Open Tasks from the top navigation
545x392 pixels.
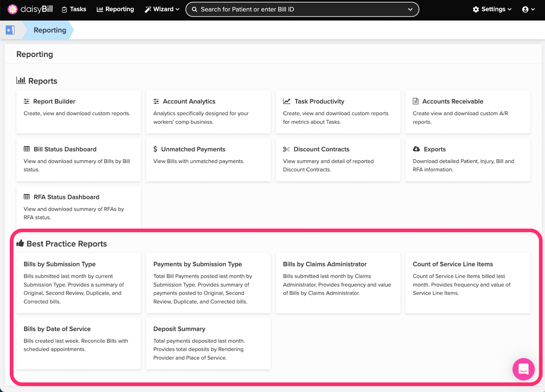(74, 9)
